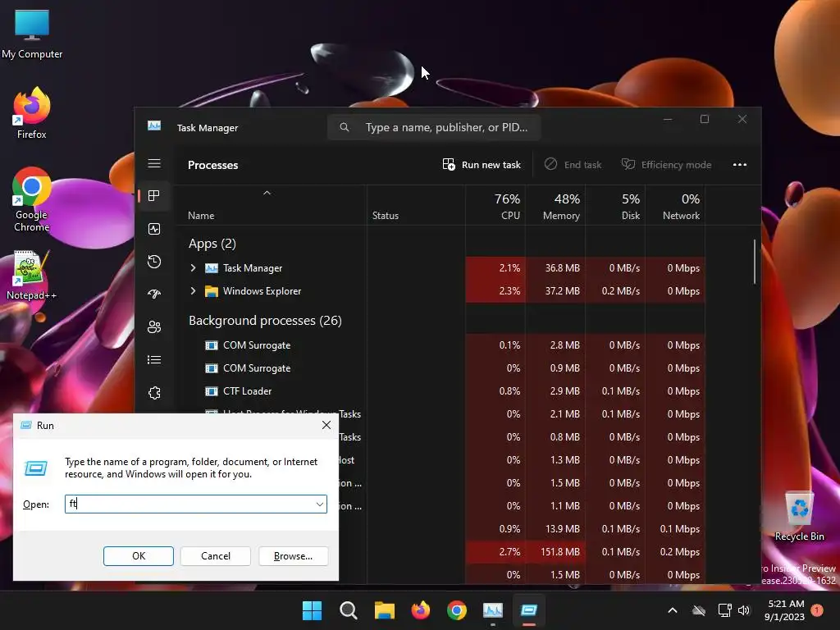This screenshot has height=630, width=840.
Task: Switch to the Run taskbar icon
Action: [529, 610]
